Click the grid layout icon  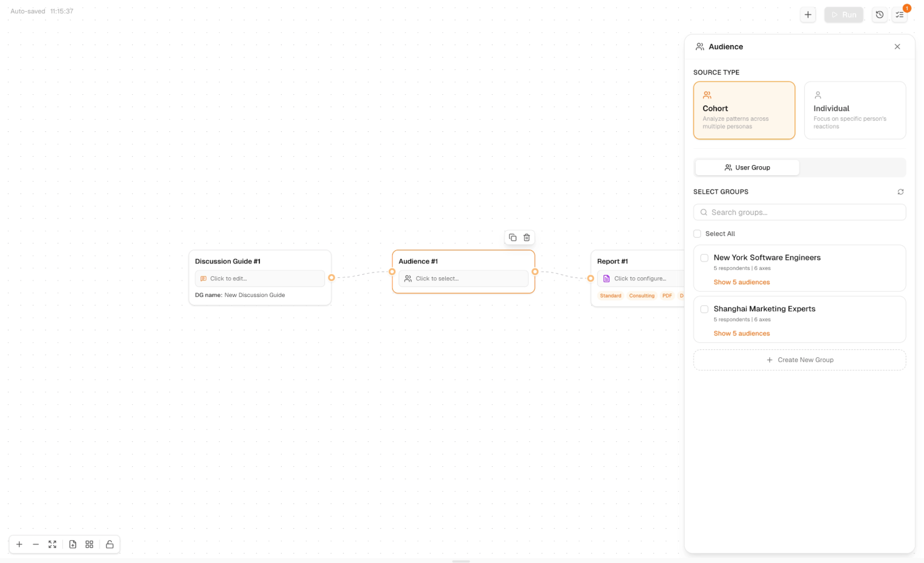click(89, 544)
